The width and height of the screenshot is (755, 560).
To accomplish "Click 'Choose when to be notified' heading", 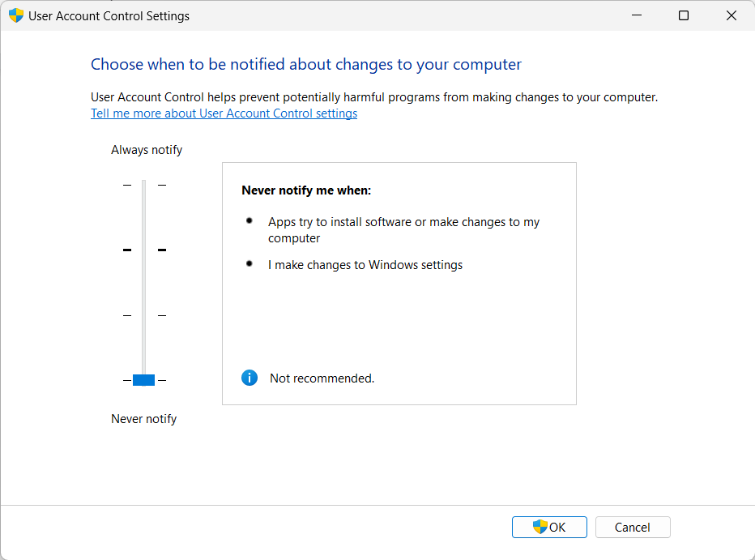I will tap(306, 64).
